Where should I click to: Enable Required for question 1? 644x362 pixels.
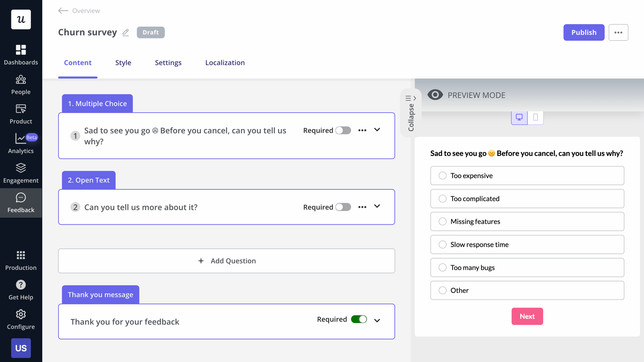point(343,130)
